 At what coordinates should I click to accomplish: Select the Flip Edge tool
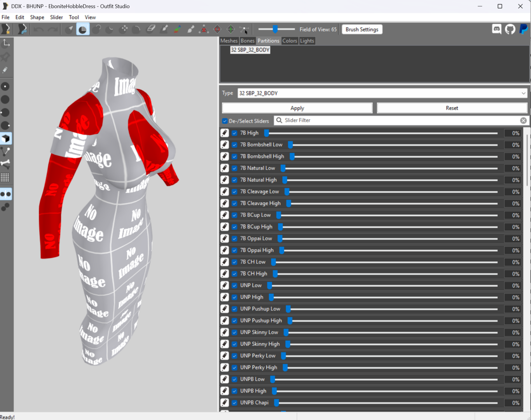point(217,29)
